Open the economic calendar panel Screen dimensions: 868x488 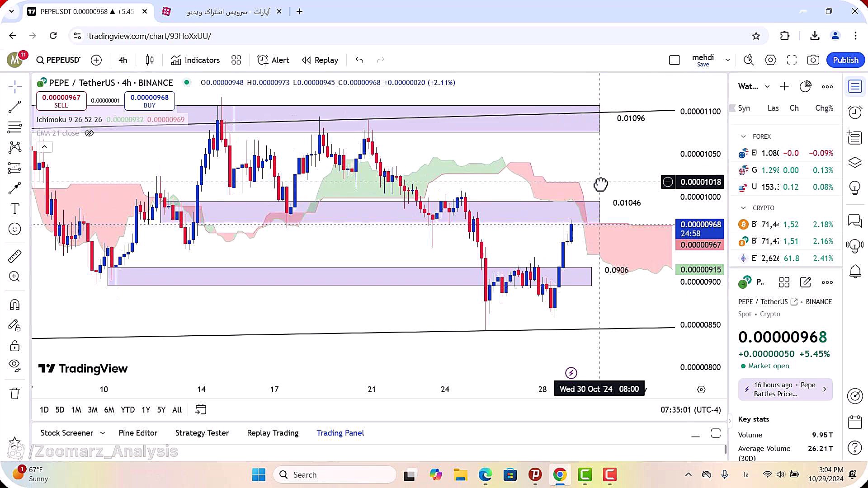coord(855,422)
